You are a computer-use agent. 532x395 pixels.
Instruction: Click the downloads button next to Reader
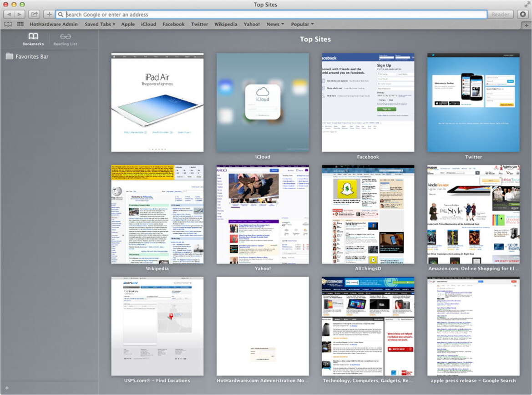523,14
